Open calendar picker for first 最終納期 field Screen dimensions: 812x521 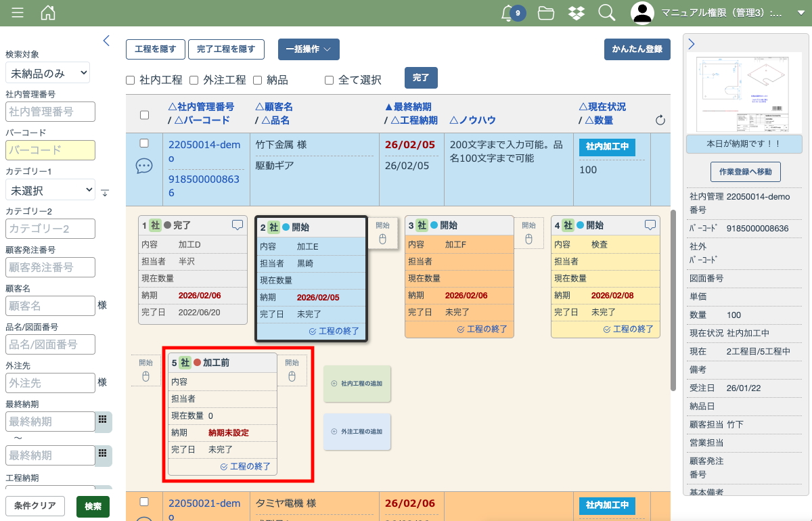pos(103,420)
